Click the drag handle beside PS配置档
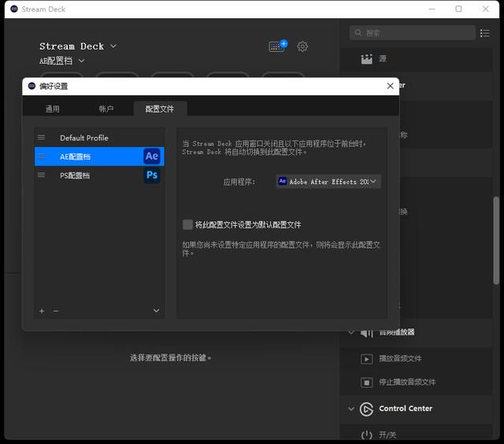This screenshot has height=444, width=504. click(x=41, y=175)
